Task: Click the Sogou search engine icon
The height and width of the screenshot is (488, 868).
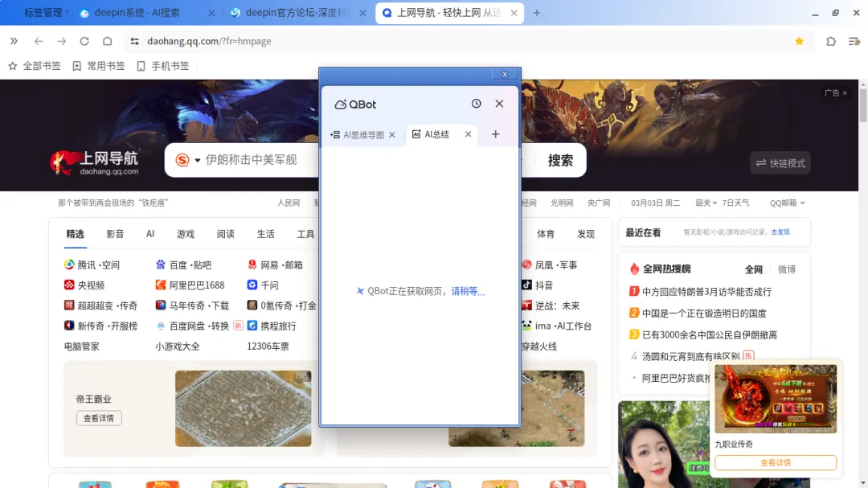Action: [182, 160]
